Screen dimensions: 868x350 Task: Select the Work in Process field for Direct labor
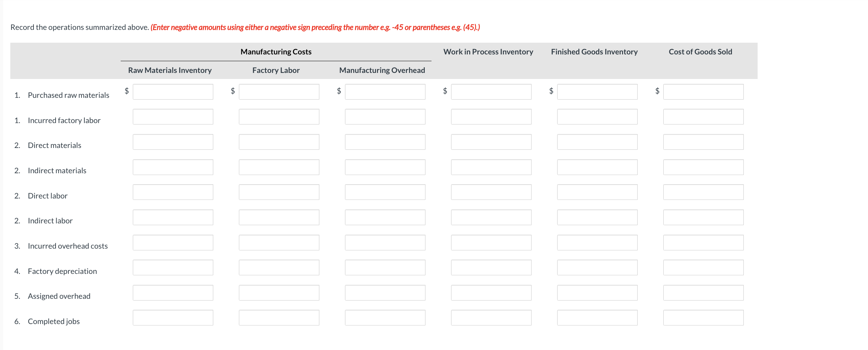(x=491, y=192)
